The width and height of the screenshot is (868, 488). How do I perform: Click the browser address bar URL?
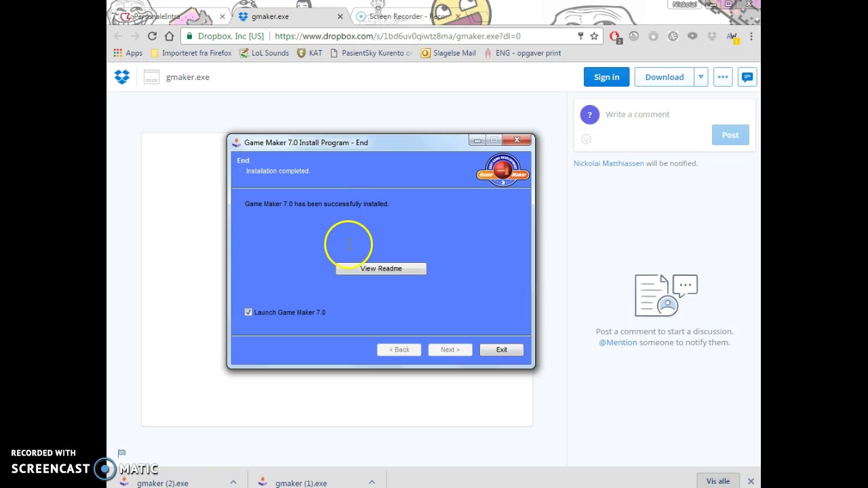[397, 36]
